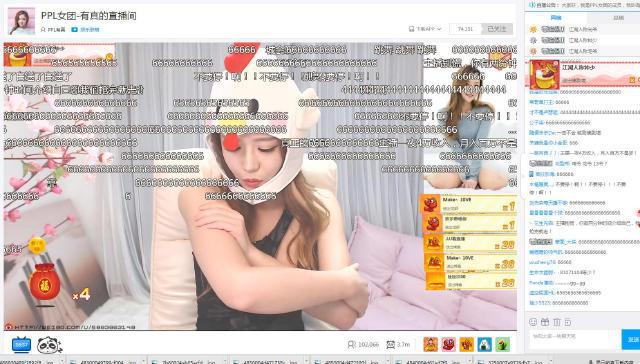This screenshot has width=640, height=364.
Task: Click the gift box icon above chat input
Action: pos(545,322)
